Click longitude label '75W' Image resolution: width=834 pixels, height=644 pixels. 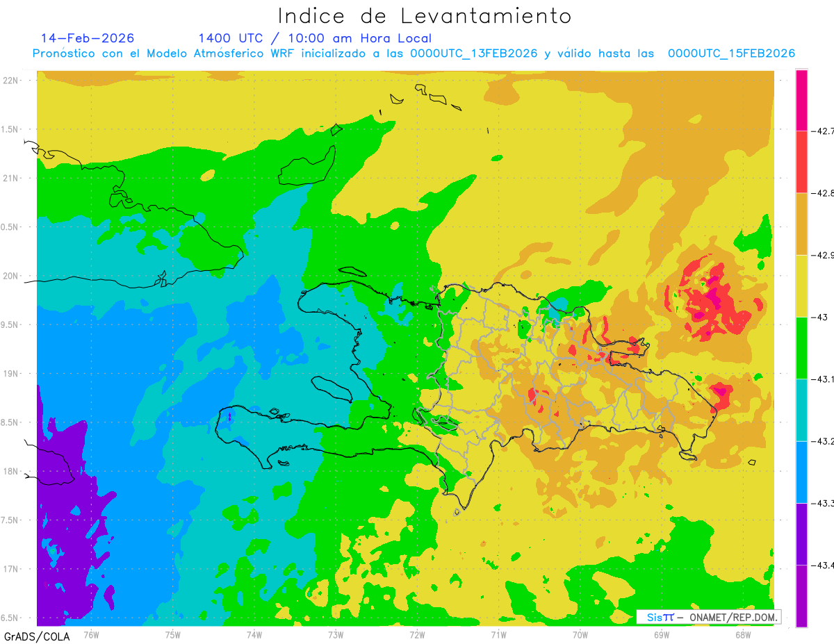(x=173, y=634)
